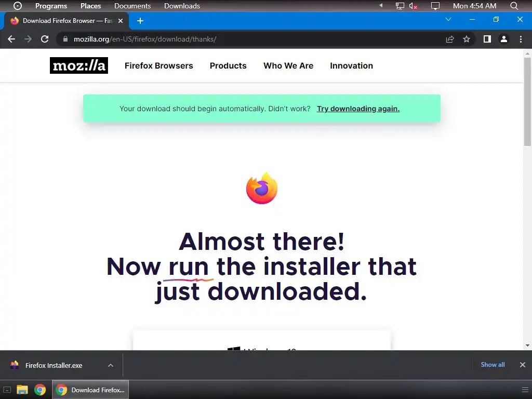
Task: Close the downloads bar
Action: pos(523,365)
